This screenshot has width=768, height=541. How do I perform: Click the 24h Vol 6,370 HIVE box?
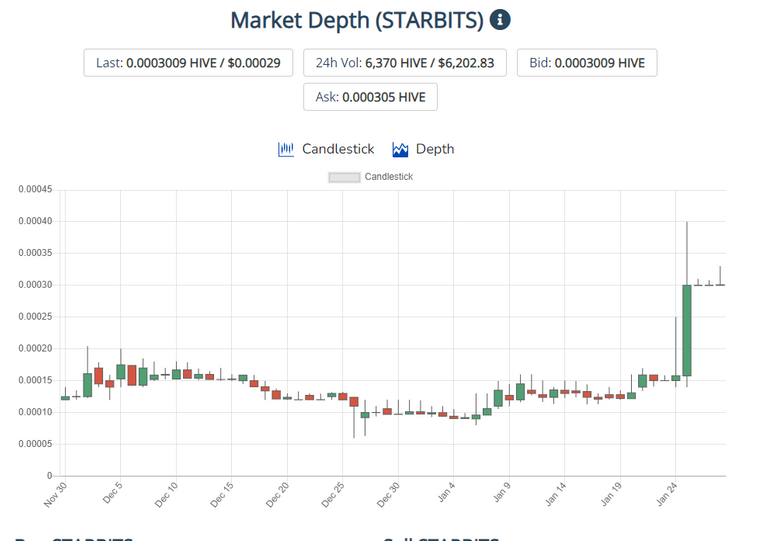point(405,63)
